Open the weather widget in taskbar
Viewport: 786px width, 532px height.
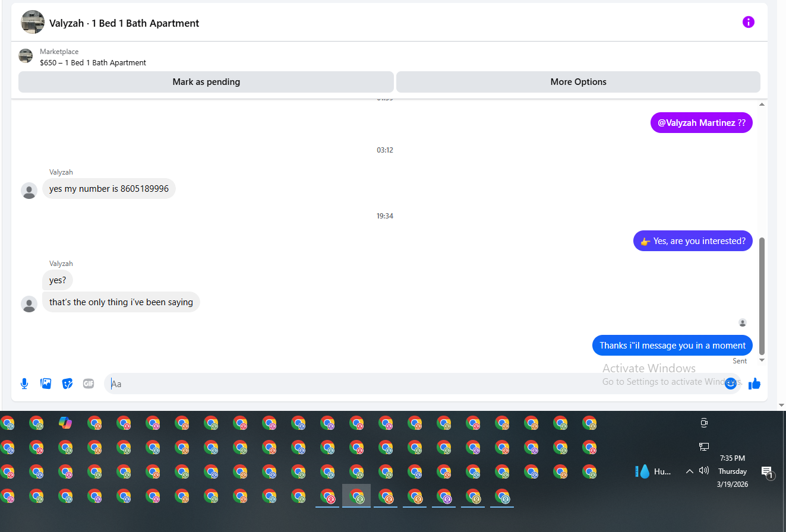coord(654,471)
